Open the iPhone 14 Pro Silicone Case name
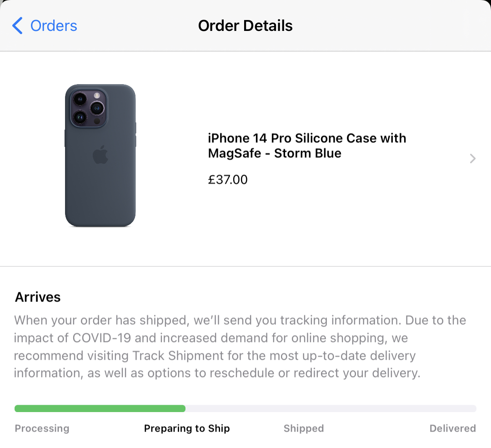 [307, 146]
